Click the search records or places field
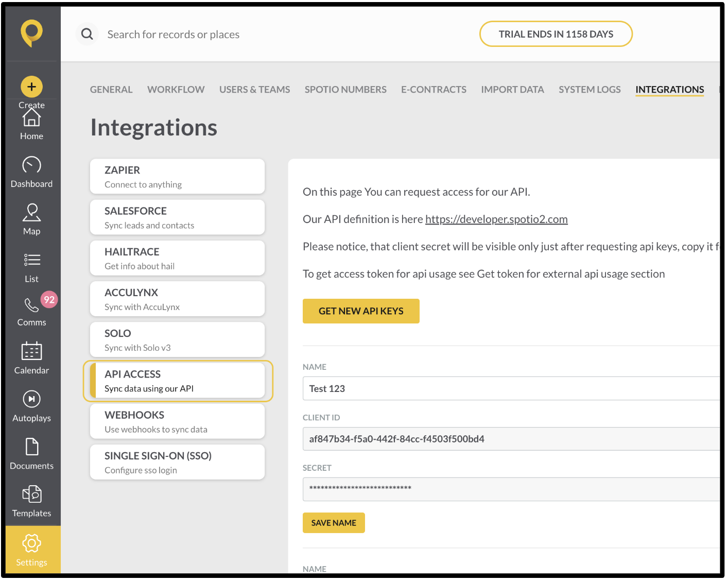The width and height of the screenshot is (728, 581). (x=173, y=35)
